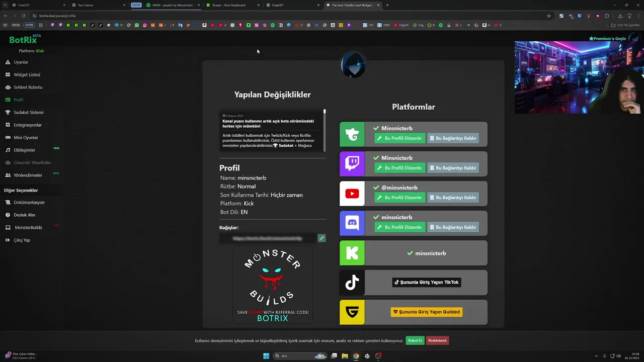Click Bu Profili Düzenle for first platform
Image resolution: width=644 pixels, height=362 pixels.
(399, 138)
